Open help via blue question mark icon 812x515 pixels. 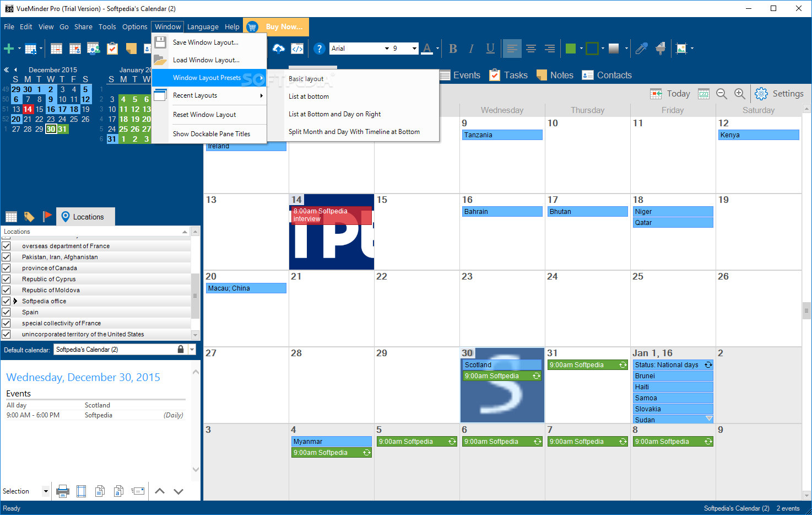(319, 49)
